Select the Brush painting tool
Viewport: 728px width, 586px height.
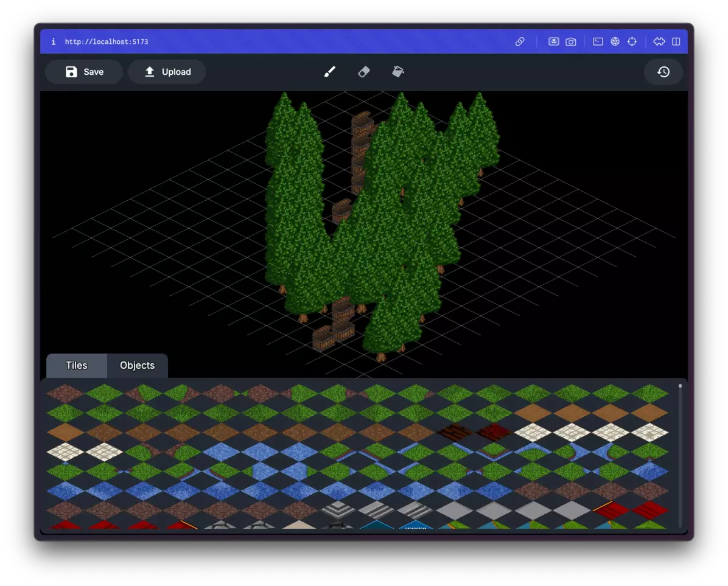point(329,71)
